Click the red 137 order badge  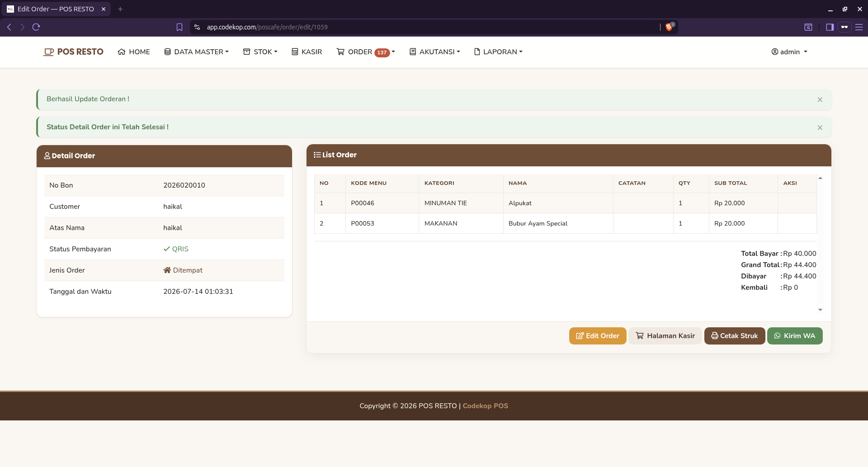coord(382,52)
